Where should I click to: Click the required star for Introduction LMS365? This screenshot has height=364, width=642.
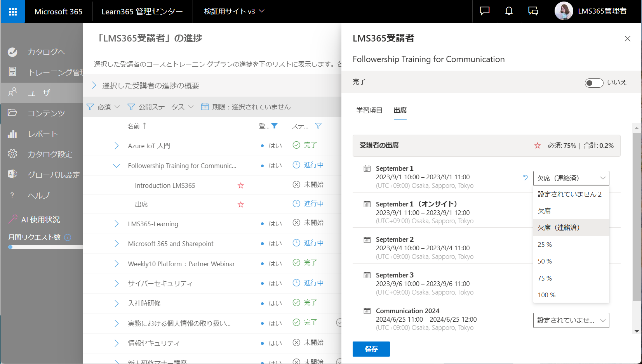(x=241, y=185)
